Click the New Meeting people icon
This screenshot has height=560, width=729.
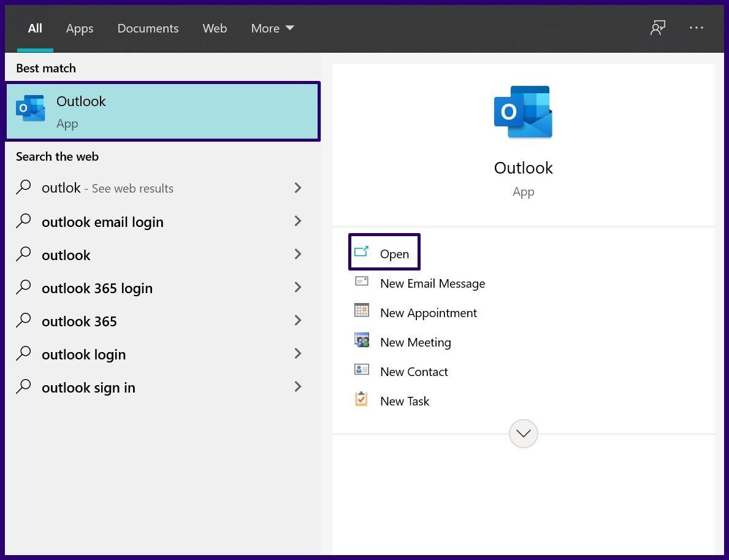(361, 340)
